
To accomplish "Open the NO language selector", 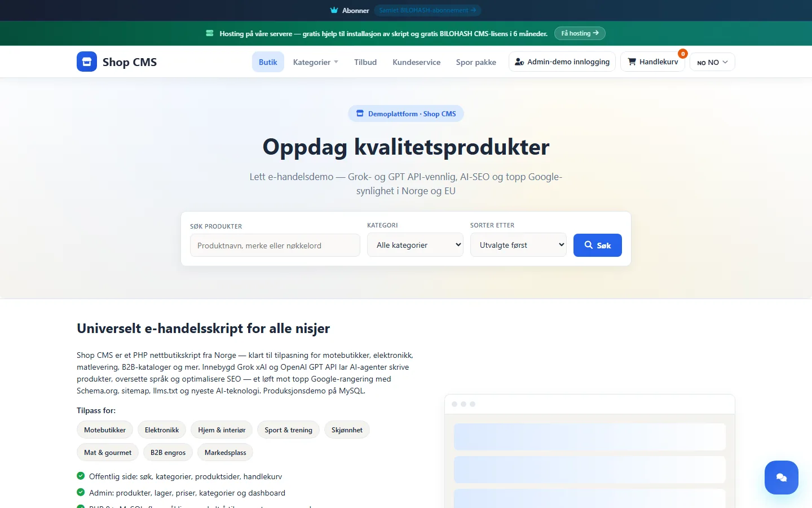I will coord(712,62).
